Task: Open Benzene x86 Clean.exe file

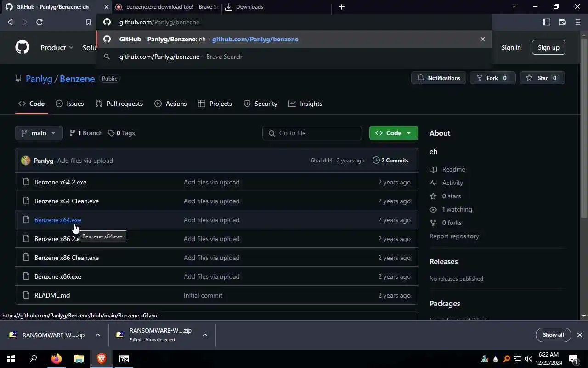Action: point(67,258)
